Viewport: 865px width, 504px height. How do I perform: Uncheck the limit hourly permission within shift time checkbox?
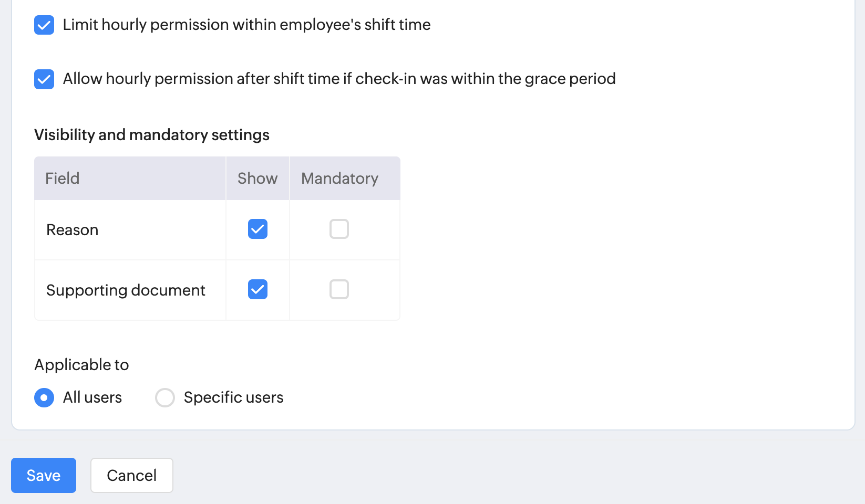point(44,25)
